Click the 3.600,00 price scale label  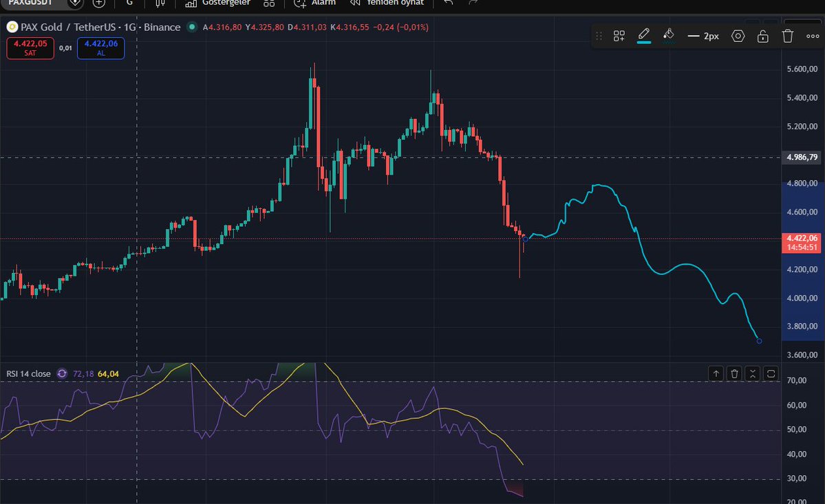tap(802, 355)
